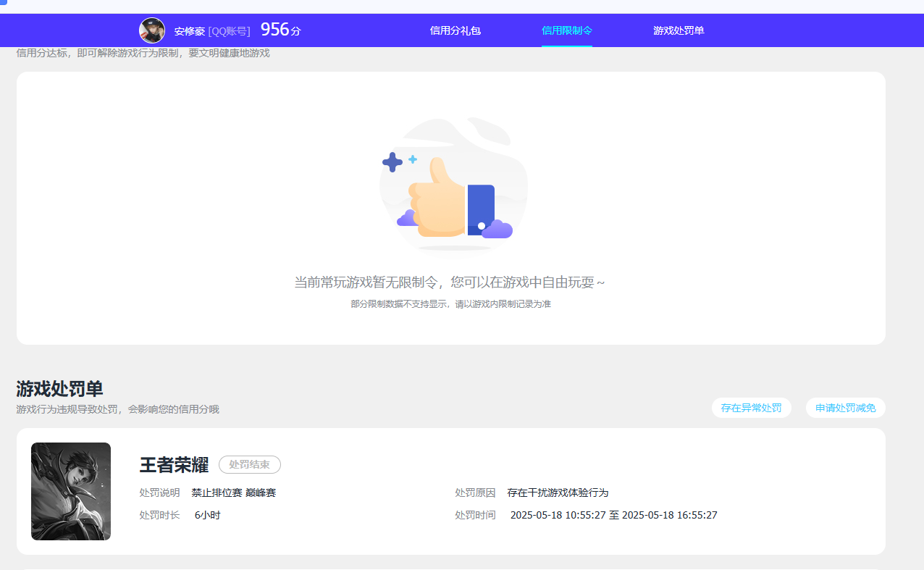Click the text 禁止排位赛 巅峰赛
Image resolution: width=924 pixels, height=570 pixels.
tap(234, 493)
